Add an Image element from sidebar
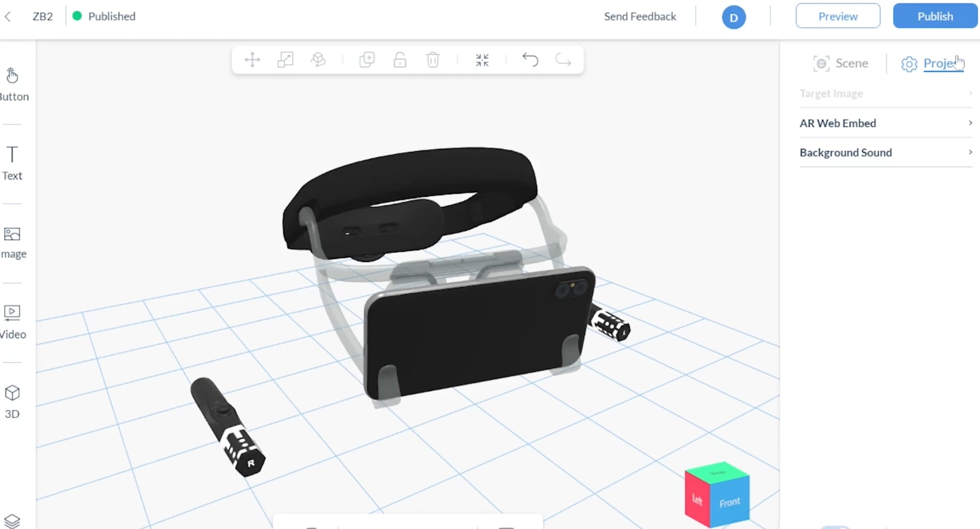Screen dimensions: 980x529 (x=13, y=243)
